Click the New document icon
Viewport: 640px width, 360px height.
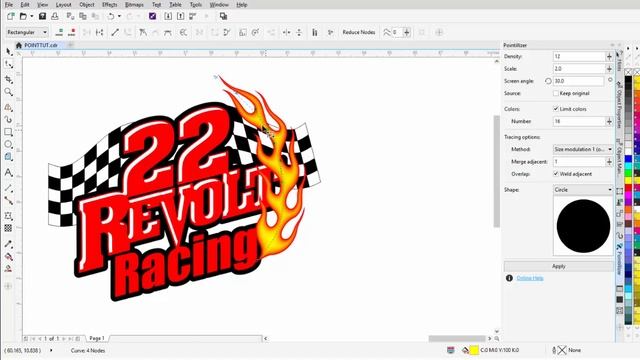coord(11,16)
